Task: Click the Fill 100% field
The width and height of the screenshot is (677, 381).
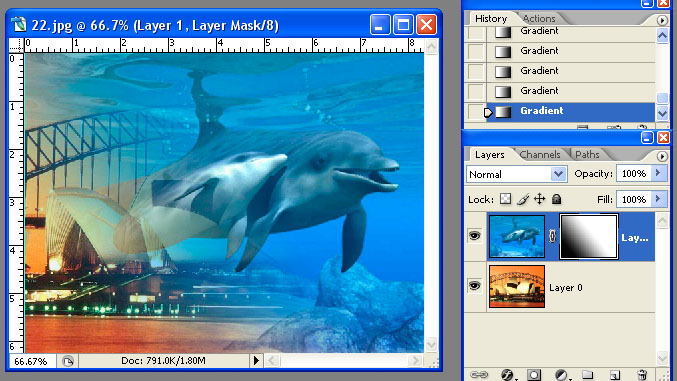Action: pyautogui.click(x=633, y=200)
